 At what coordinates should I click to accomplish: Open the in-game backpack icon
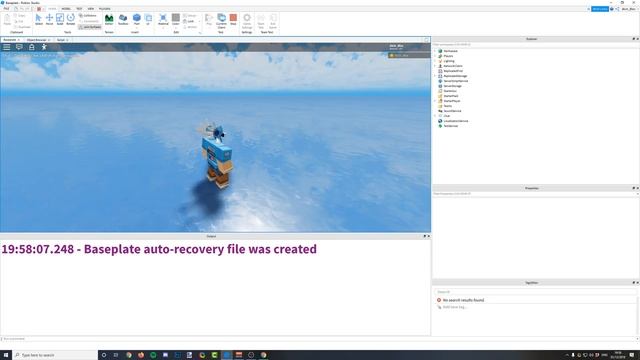click(x=31, y=47)
